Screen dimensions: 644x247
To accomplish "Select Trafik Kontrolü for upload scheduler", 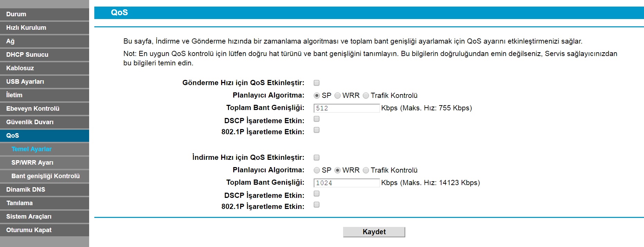I will pos(366,95).
